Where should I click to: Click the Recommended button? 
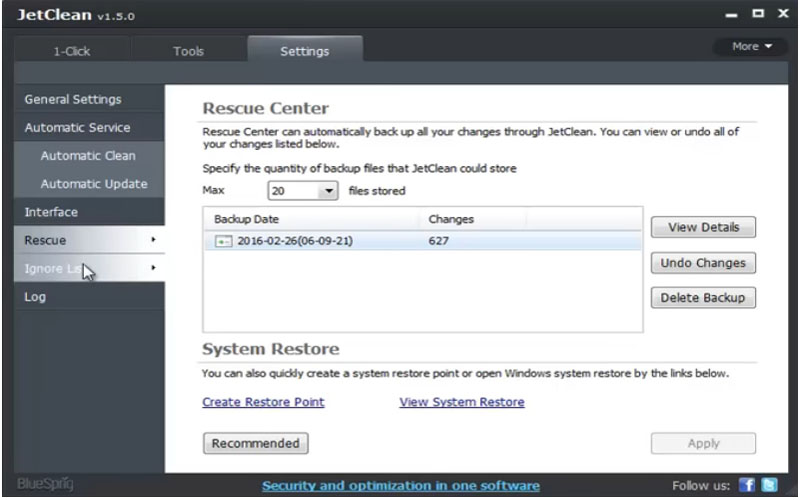256,443
